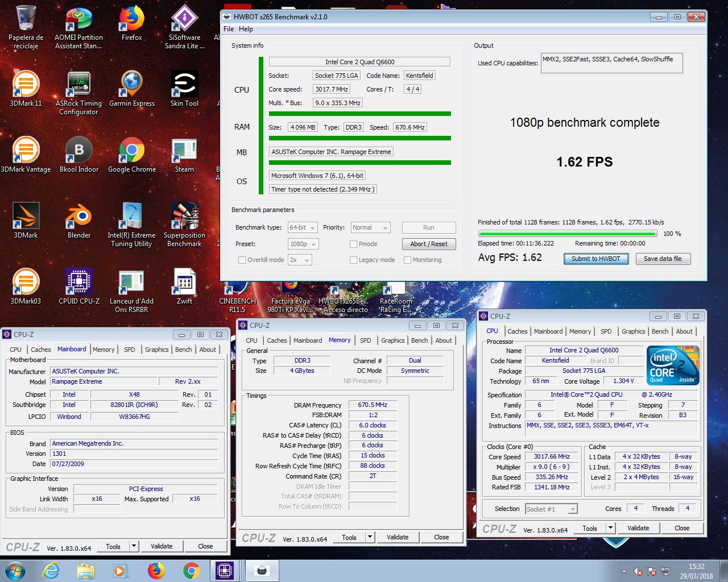Click the Submit to HWBOT button
Screen dimensions: 728x582
pyautogui.click(x=596, y=259)
